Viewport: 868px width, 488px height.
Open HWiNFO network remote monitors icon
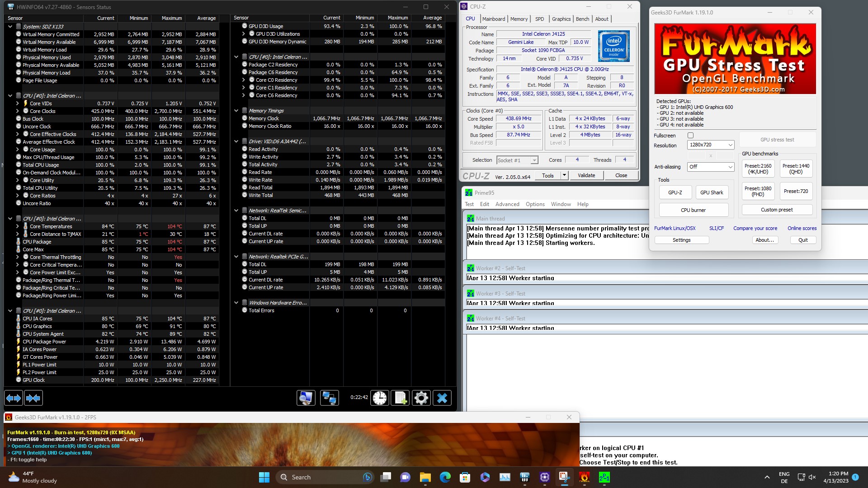(329, 398)
